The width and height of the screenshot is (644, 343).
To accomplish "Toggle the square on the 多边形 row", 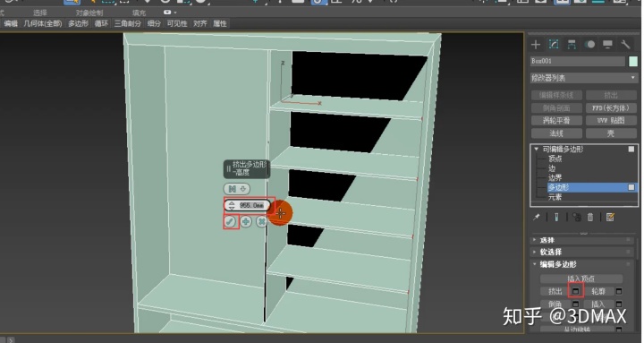I will click(x=631, y=187).
